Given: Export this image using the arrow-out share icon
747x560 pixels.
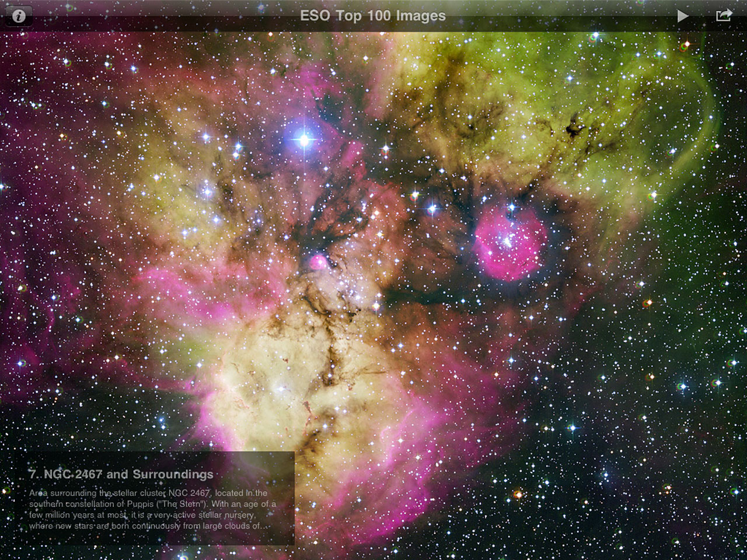Looking at the screenshot, I should 724,15.
